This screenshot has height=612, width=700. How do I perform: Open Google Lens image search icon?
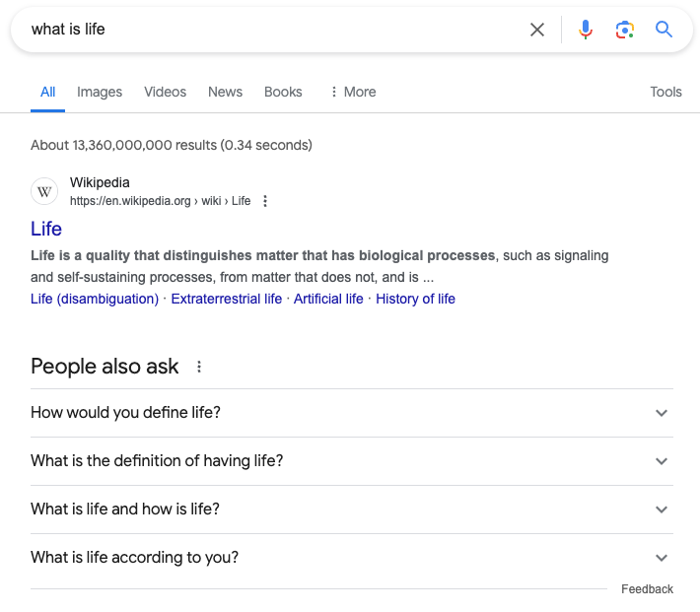[x=624, y=30]
